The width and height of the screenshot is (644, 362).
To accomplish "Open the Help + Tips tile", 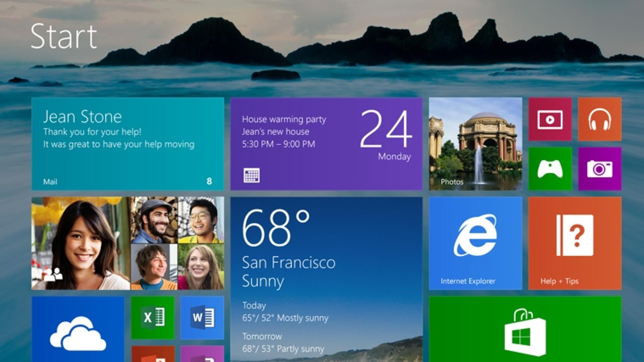I will 575,243.
